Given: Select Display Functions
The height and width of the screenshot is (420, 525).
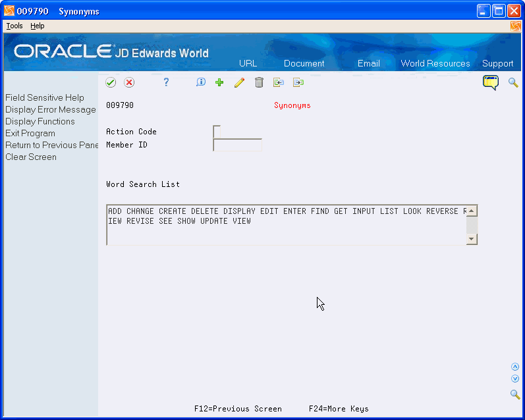Looking at the screenshot, I should tap(40, 122).
